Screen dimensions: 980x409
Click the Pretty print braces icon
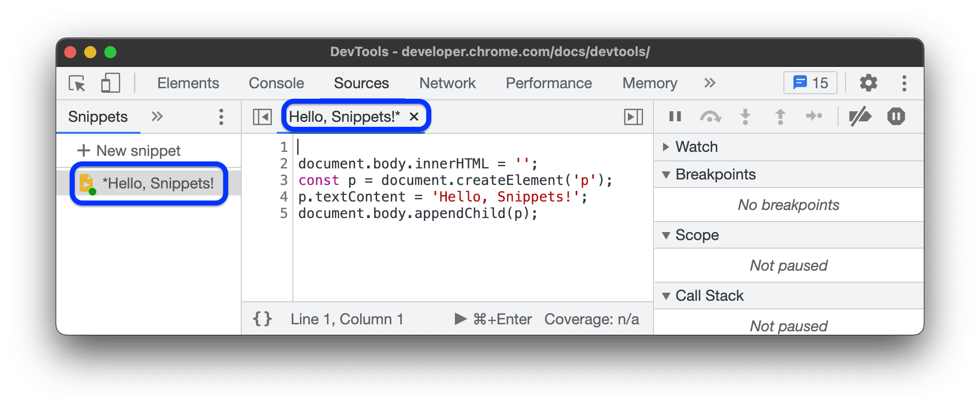262,318
